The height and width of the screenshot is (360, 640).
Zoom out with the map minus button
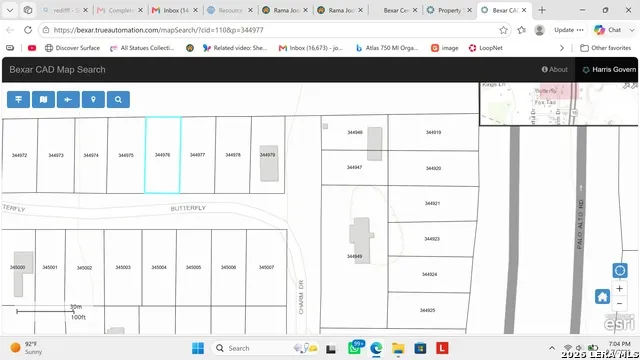[619, 303]
